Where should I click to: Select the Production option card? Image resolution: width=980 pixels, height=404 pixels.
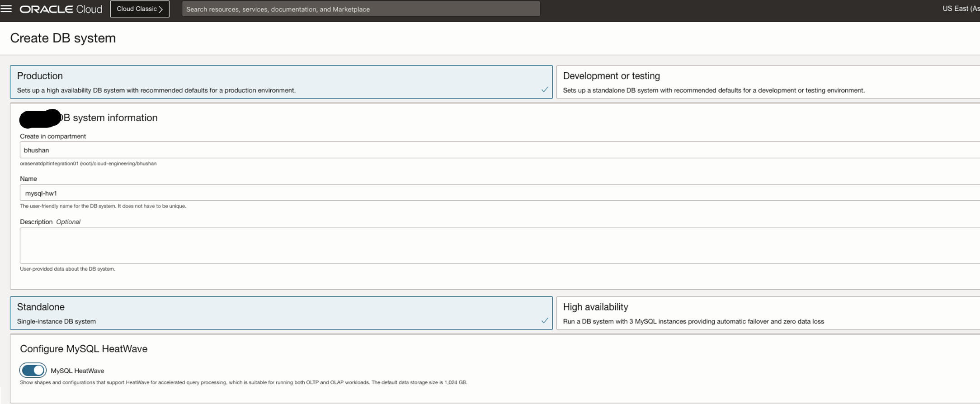281,82
